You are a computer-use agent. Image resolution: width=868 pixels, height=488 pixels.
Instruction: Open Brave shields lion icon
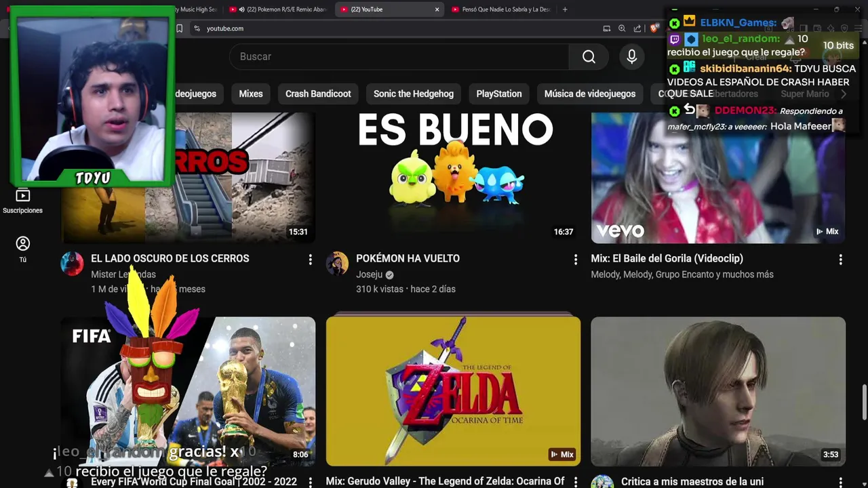[654, 28]
